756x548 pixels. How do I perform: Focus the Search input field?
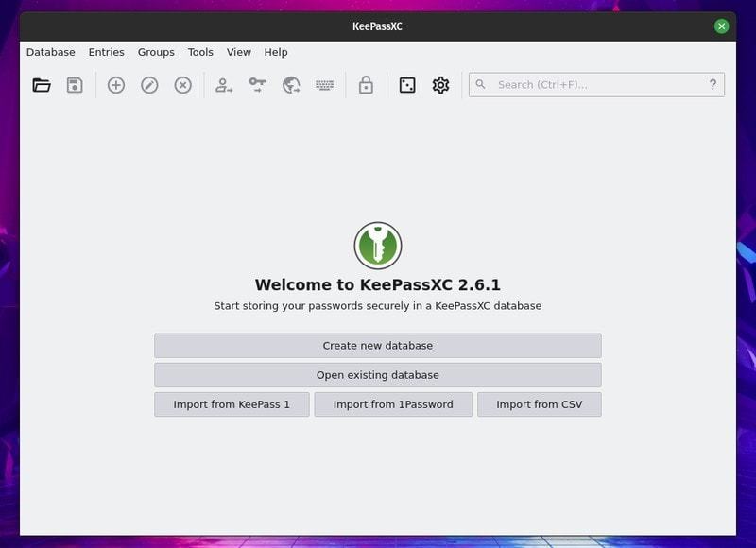pos(595,85)
